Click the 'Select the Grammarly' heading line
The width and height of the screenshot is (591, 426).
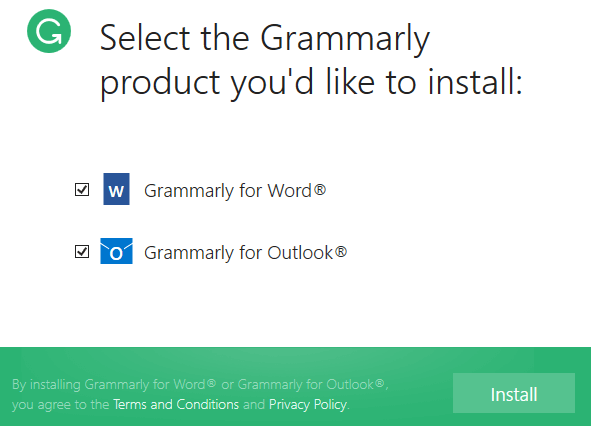coord(265,38)
